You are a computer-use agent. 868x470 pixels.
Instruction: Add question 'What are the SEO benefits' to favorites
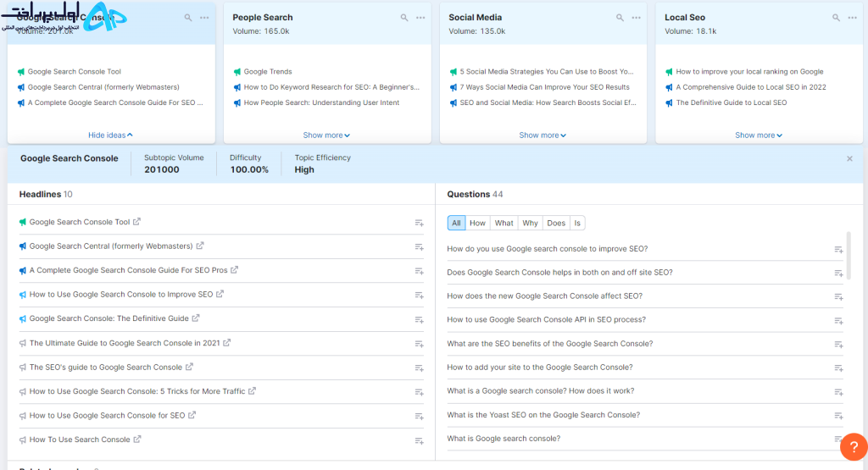(x=838, y=345)
